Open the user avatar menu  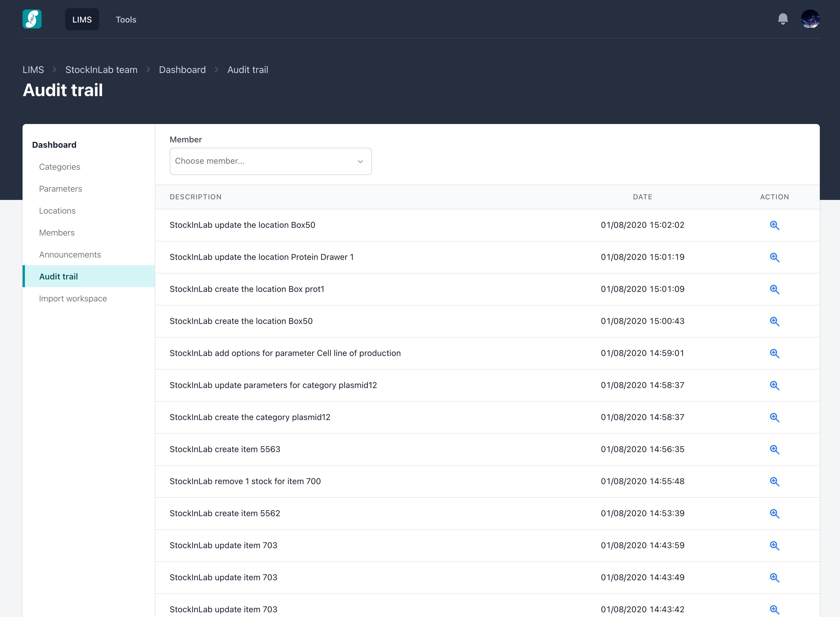click(x=810, y=19)
